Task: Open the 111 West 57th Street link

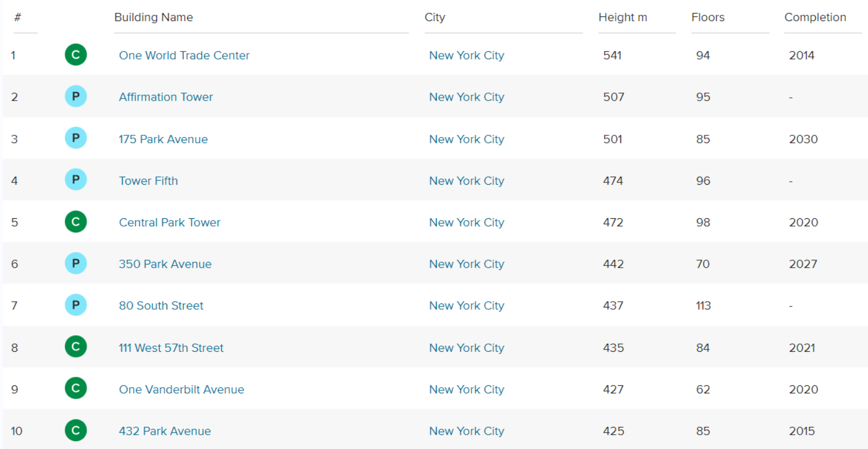Action: coord(171,348)
